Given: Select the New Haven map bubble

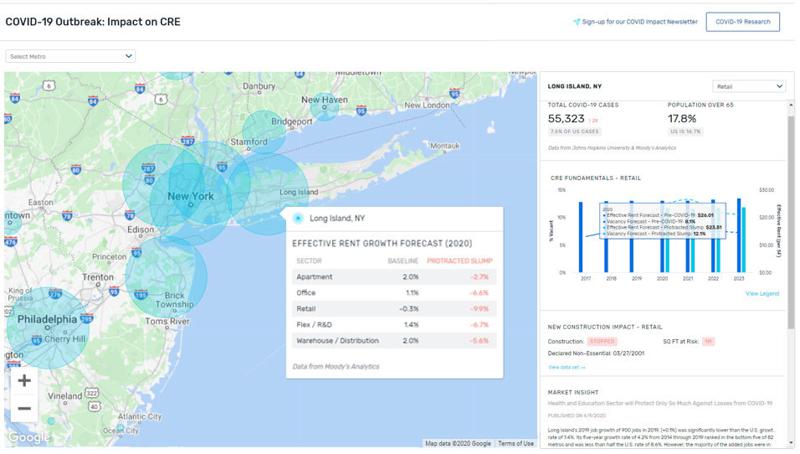Looking at the screenshot, I should (x=324, y=106).
